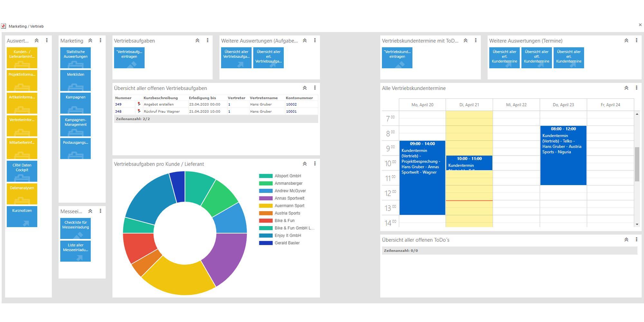
Task: Open Marketing panel options menu
Action: (100, 41)
